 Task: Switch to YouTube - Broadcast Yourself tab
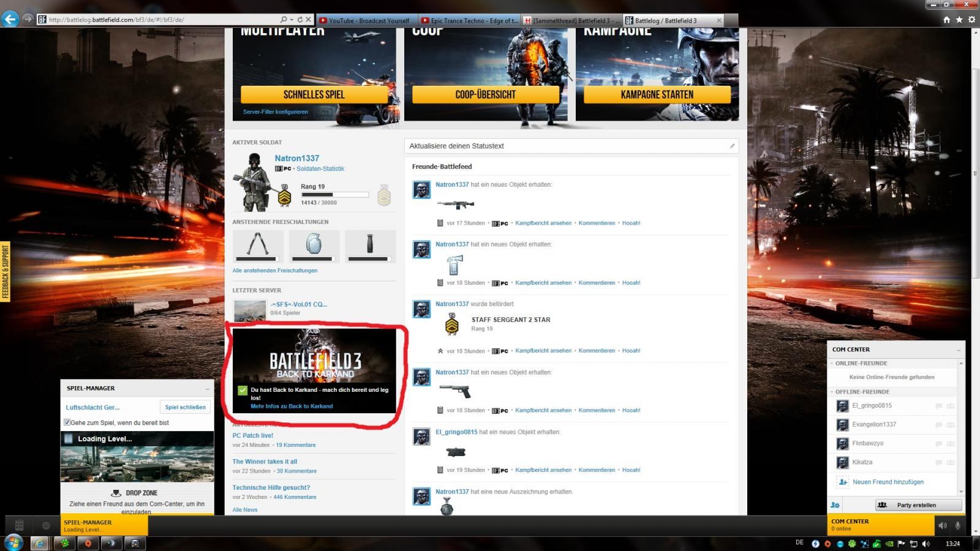point(367,20)
